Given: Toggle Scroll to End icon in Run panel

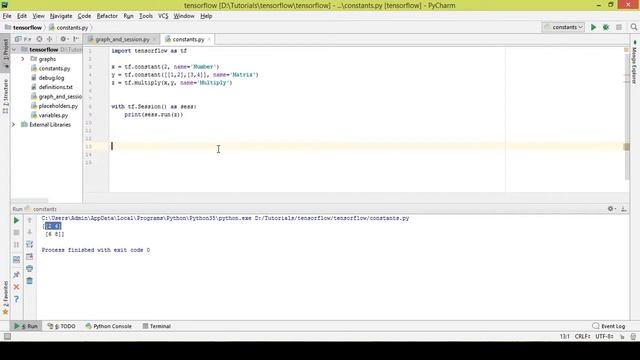Looking at the screenshot, I should 29,257.
